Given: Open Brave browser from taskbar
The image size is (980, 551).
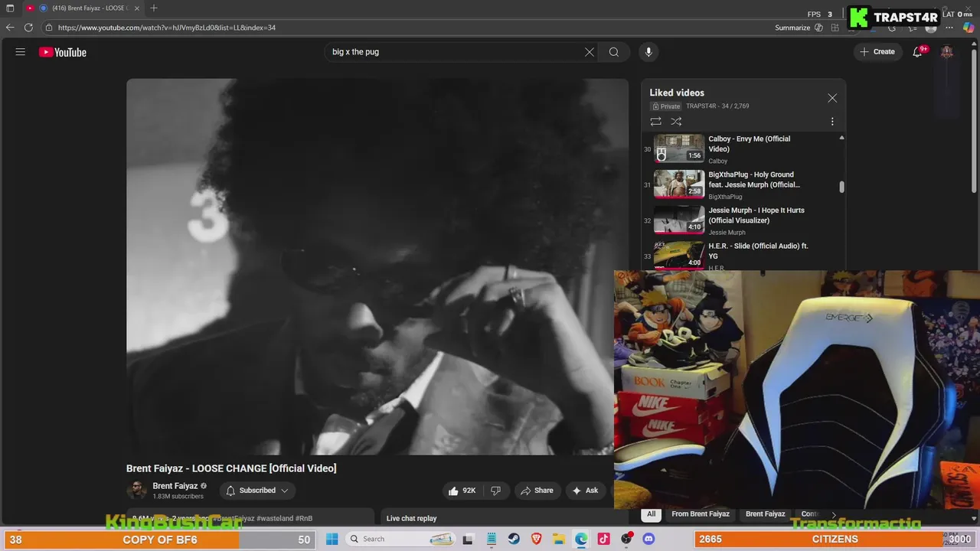Looking at the screenshot, I should [537, 539].
